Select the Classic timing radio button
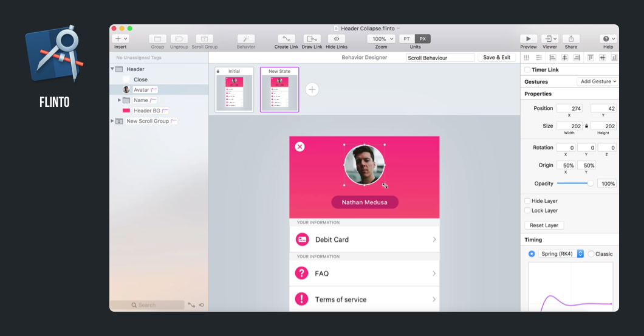The image size is (644, 336). tap(591, 254)
